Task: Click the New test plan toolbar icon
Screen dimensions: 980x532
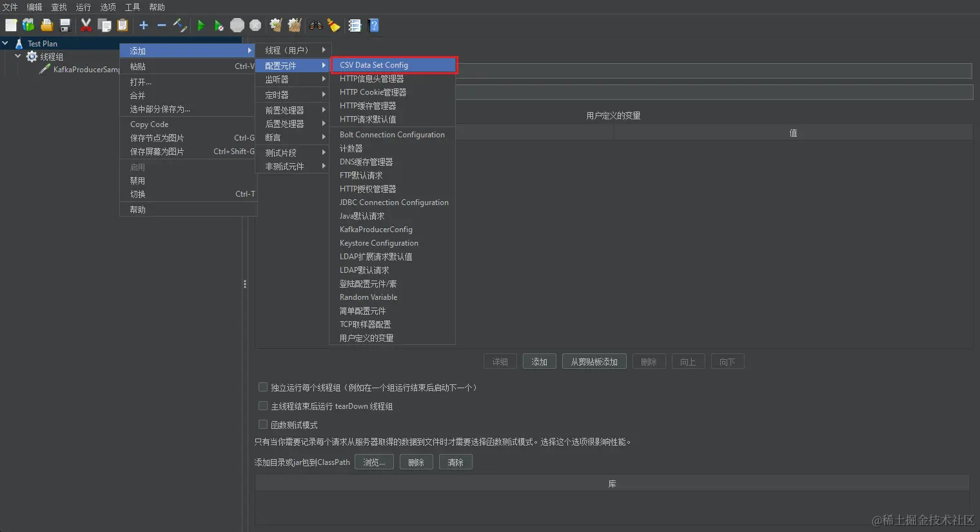Action: [x=11, y=25]
